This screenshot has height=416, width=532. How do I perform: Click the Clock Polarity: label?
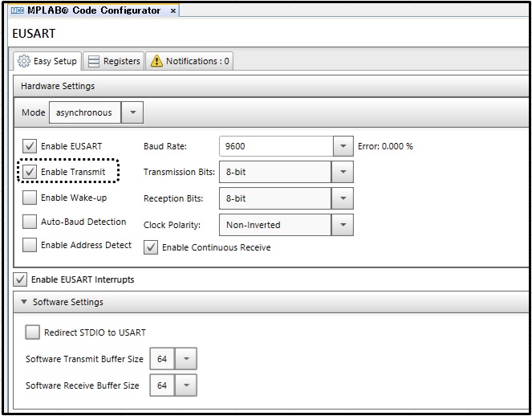point(172,225)
